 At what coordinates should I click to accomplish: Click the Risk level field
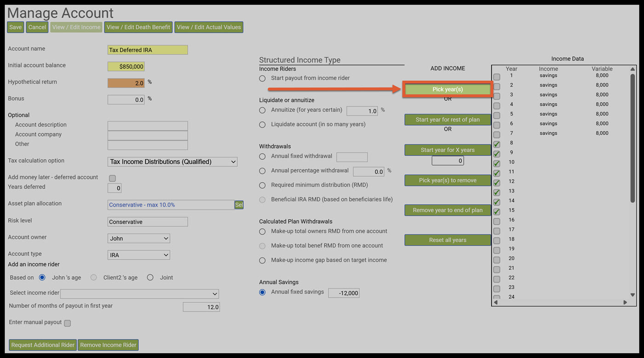click(x=148, y=222)
